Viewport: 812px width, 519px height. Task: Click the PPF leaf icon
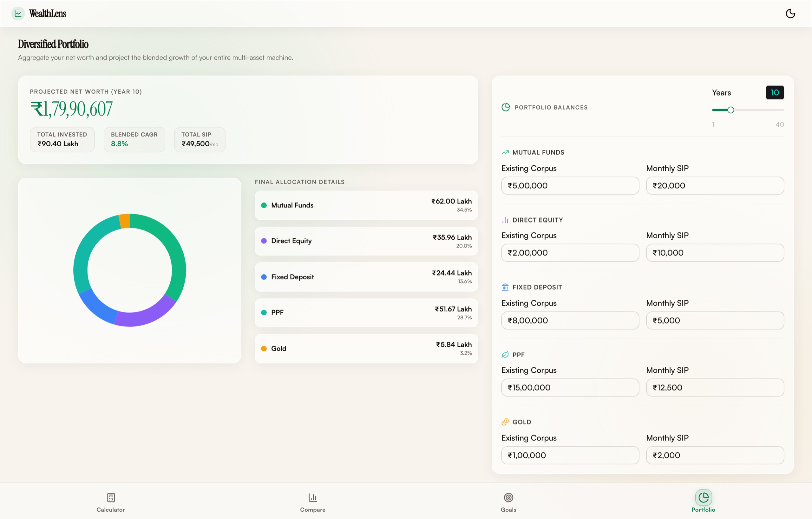coord(505,355)
